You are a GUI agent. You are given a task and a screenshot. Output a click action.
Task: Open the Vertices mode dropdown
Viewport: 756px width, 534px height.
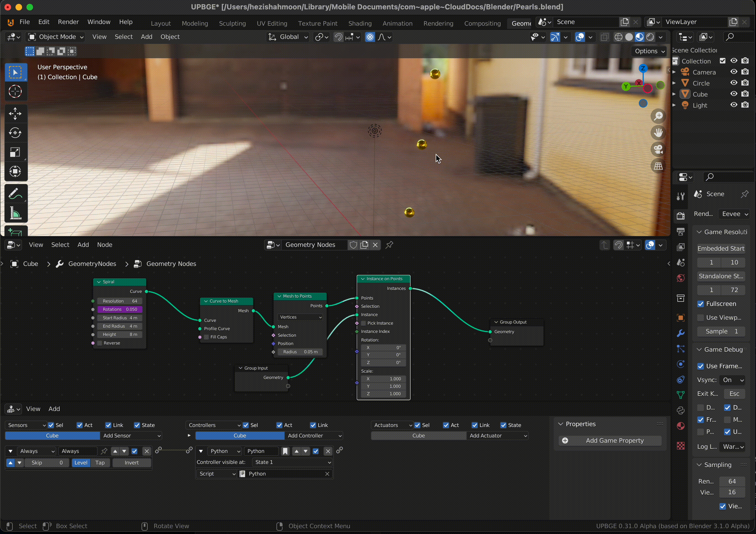[x=300, y=317]
